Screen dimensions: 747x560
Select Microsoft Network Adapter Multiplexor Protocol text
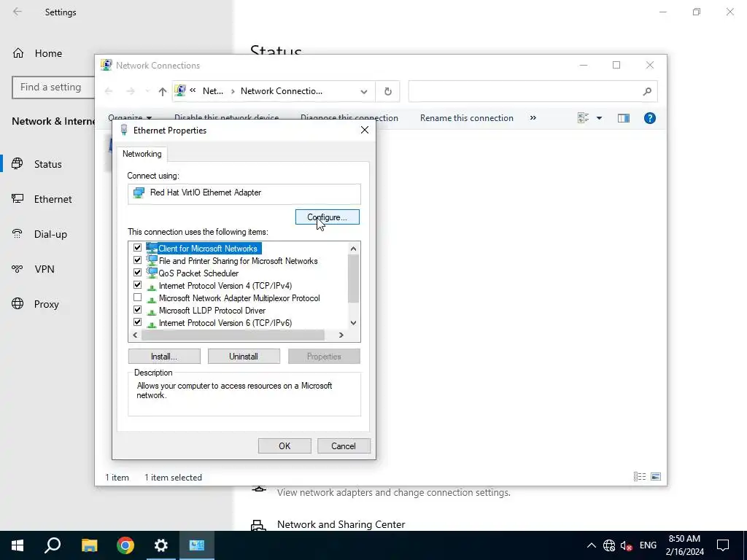(x=239, y=298)
